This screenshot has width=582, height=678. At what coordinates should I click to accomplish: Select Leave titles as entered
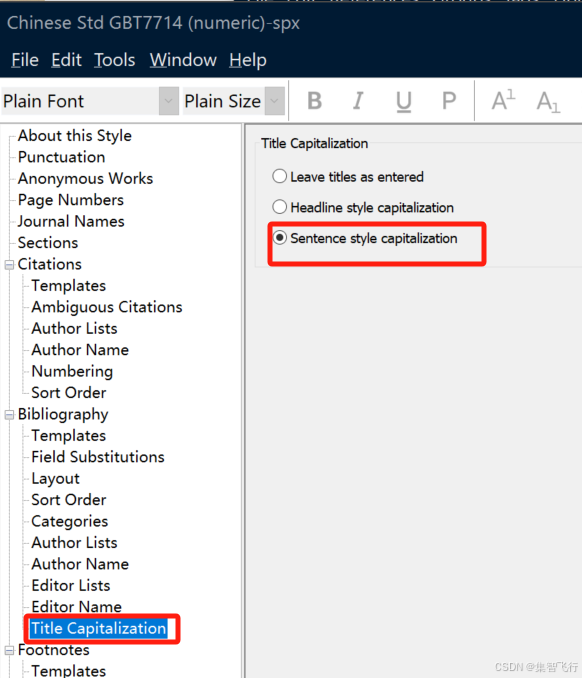coord(348,176)
